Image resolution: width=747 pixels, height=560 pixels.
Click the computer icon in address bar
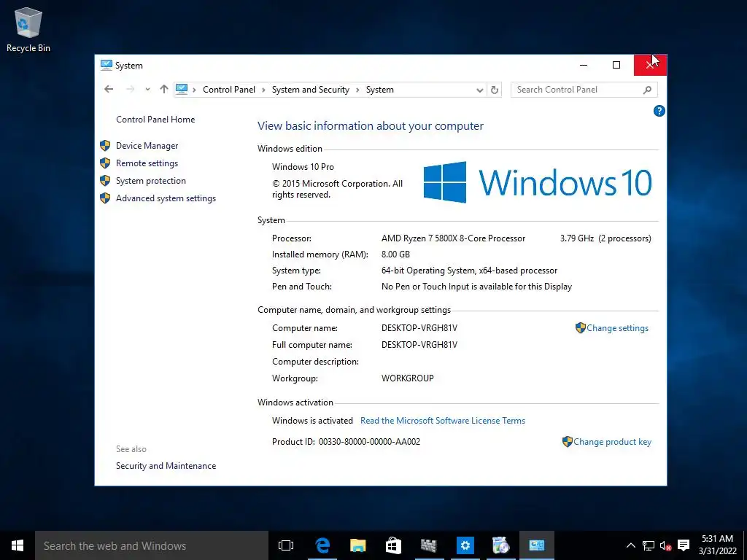coord(182,89)
